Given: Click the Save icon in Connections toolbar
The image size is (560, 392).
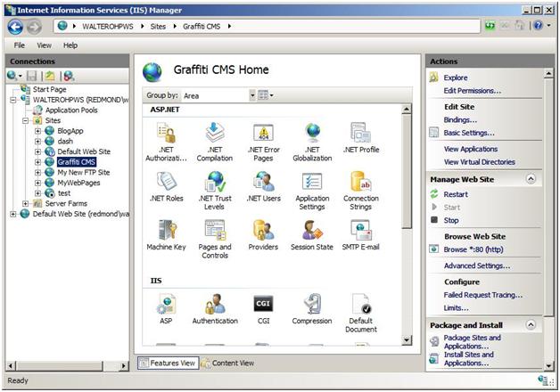Looking at the screenshot, I should tap(32, 76).
